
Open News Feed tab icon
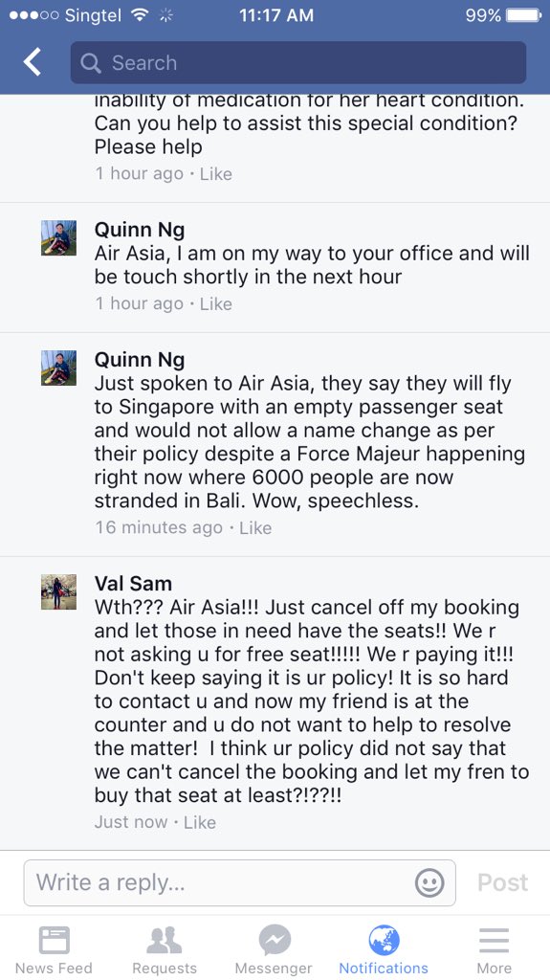coord(54,940)
